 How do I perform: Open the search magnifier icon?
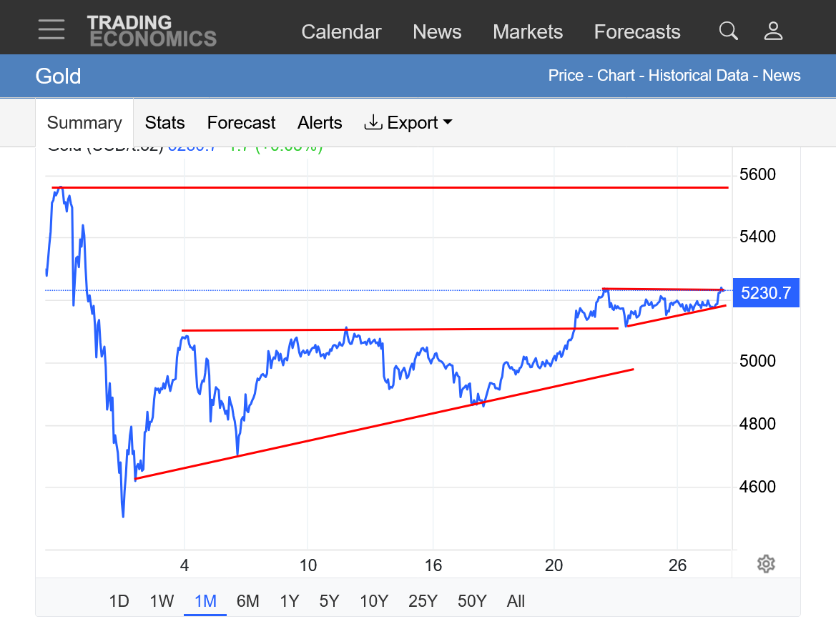pyautogui.click(x=728, y=31)
